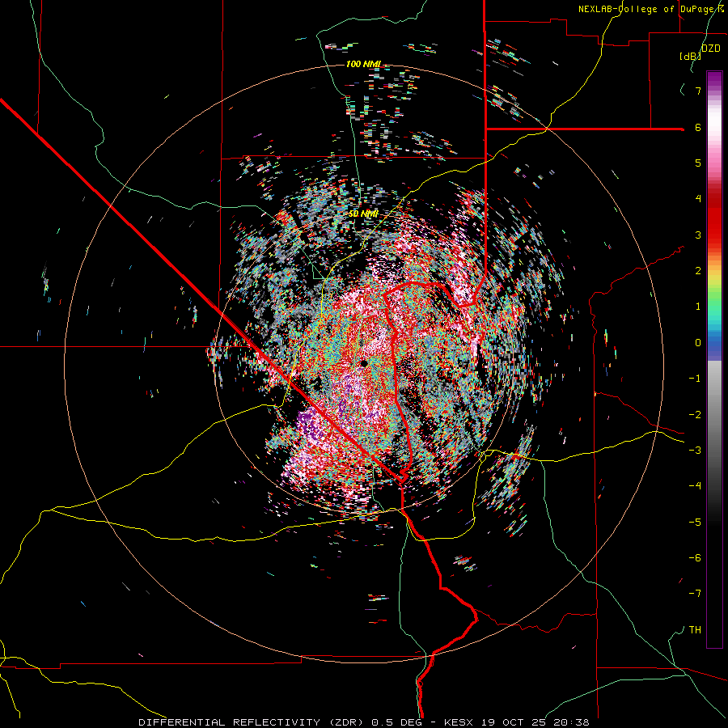Click the 6 value on color scale
This screenshot has height=728, width=728.
[698, 127]
